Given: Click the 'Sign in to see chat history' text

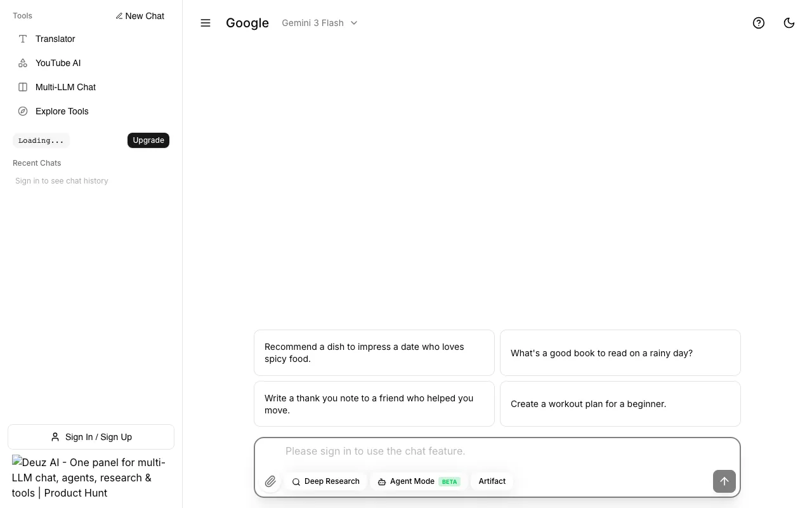Looking at the screenshot, I should tap(62, 181).
